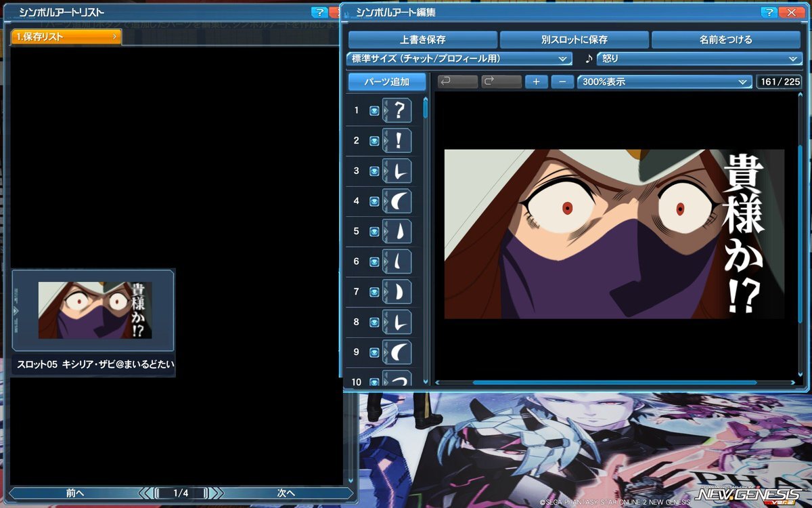812x508 pixels.
Task: Click the 1/4 page indicator
Action: coord(181,493)
